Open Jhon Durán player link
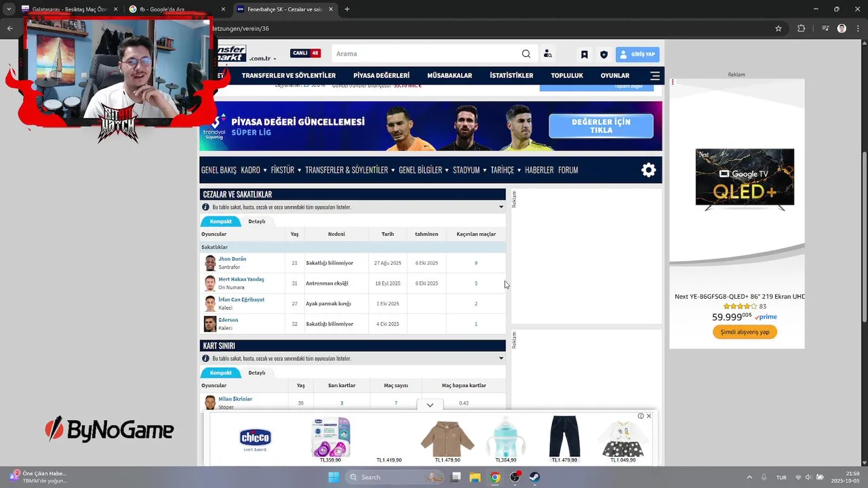 point(232,259)
